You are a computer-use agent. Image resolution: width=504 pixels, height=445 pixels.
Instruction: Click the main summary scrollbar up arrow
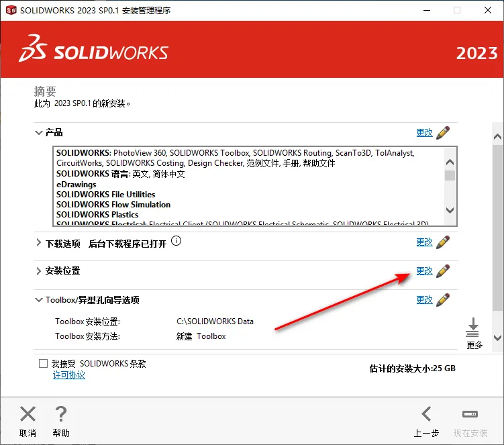click(497, 137)
